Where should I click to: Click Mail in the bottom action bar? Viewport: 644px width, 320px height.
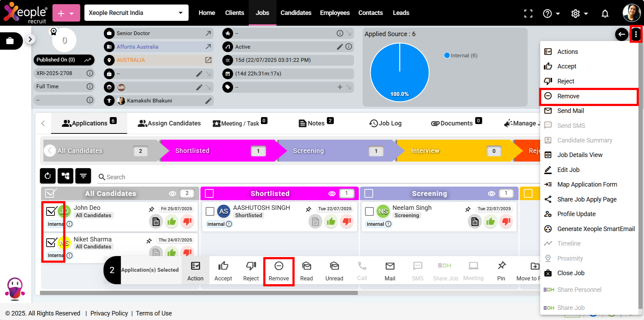pyautogui.click(x=390, y=271)
